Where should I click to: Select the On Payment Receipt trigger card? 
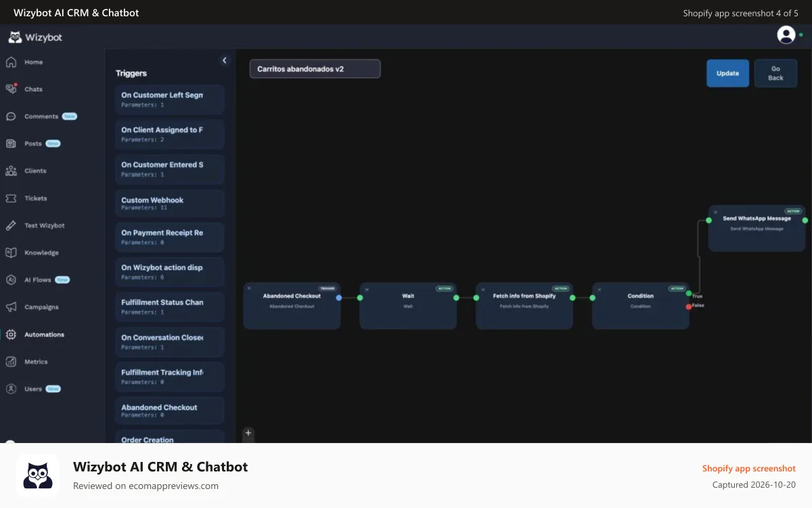[169, 237]
